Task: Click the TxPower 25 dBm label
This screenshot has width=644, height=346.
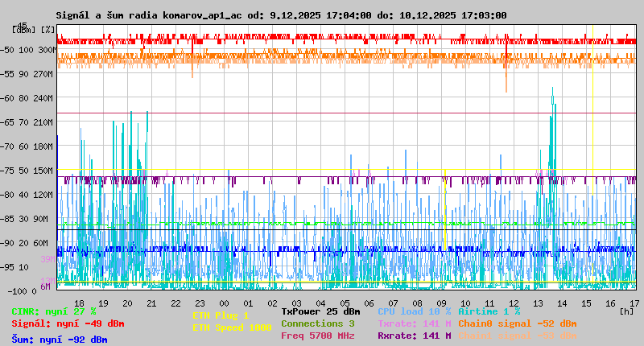Action: pos(320,311)
